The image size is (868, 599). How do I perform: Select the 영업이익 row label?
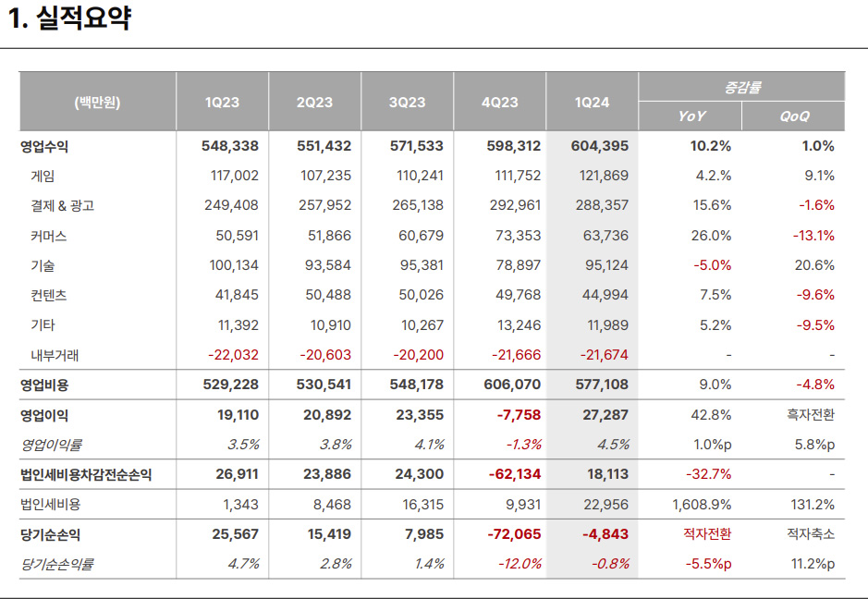pos(44,415)
